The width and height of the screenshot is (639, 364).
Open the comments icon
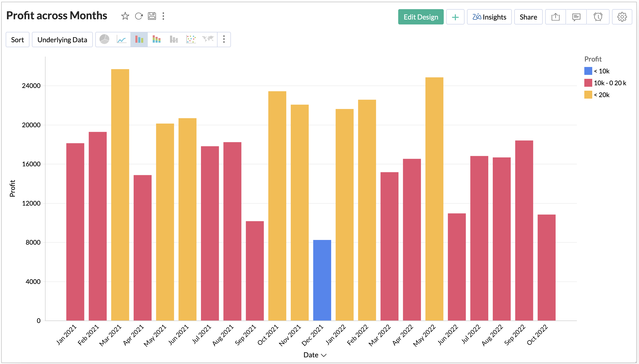pos(576,17)
